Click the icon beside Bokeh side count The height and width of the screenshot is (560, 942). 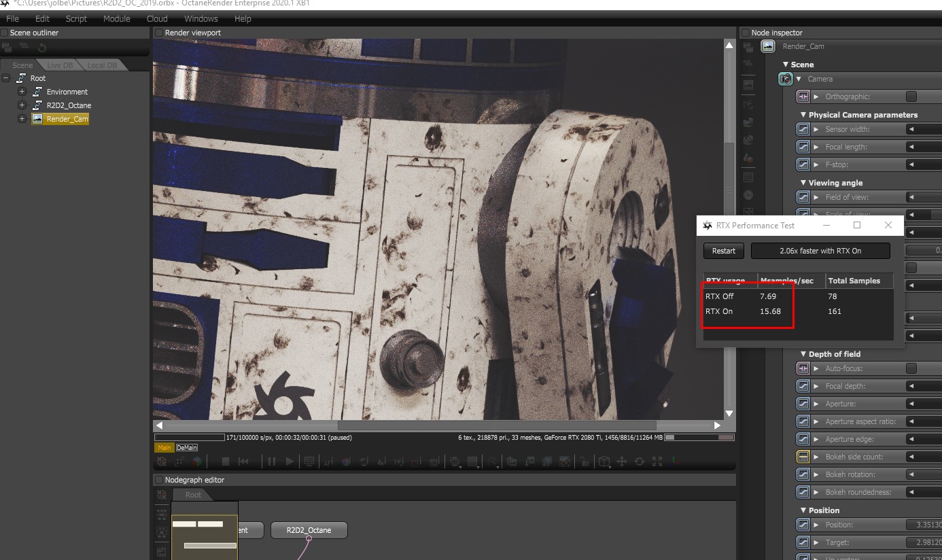pyautogui.click(x=803, y=457)
